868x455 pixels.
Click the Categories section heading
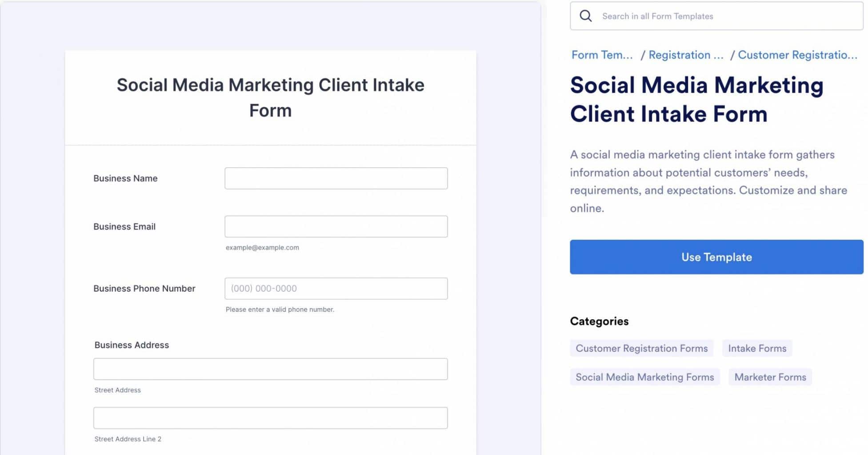(599, 321)
